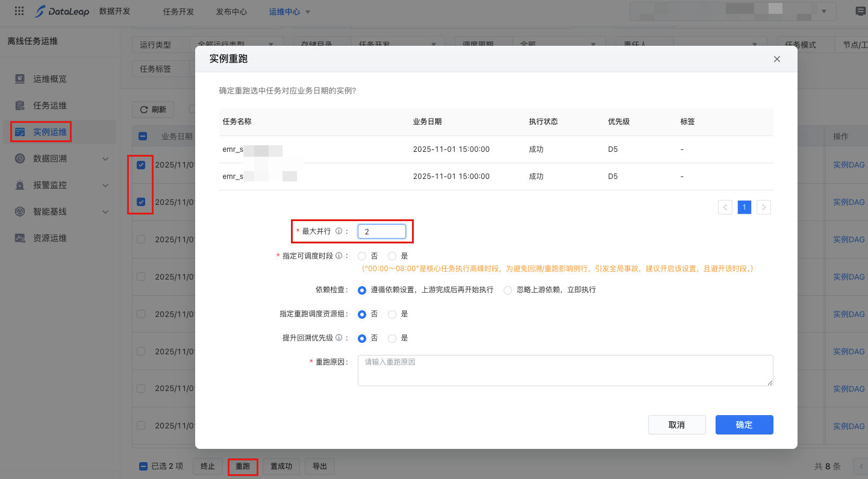
Task: Switch to the 任务开发 tab
Action: pos(178,11)
